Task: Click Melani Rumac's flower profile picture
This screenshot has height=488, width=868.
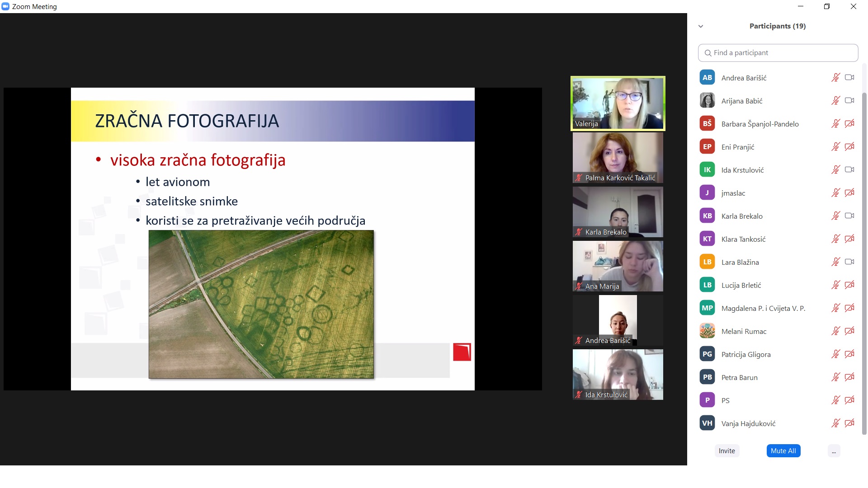Action: (x=707, y=331)
